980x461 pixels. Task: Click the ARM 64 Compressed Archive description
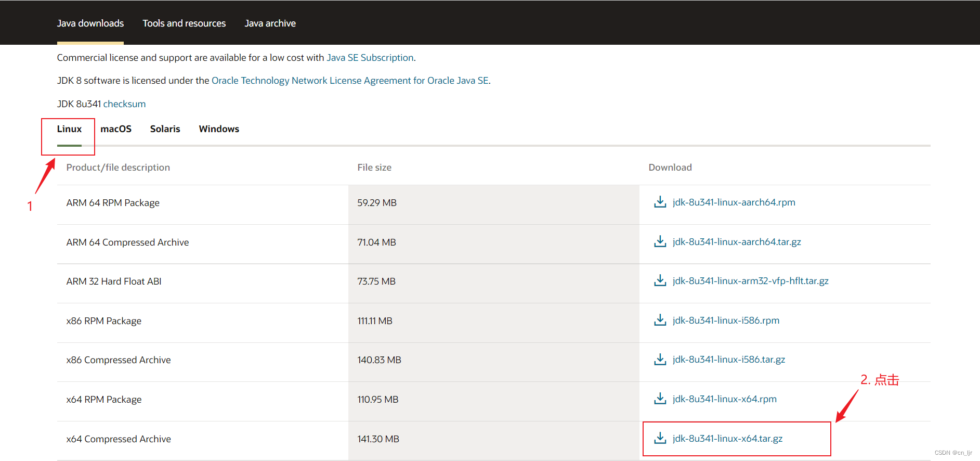click(127, 242)
